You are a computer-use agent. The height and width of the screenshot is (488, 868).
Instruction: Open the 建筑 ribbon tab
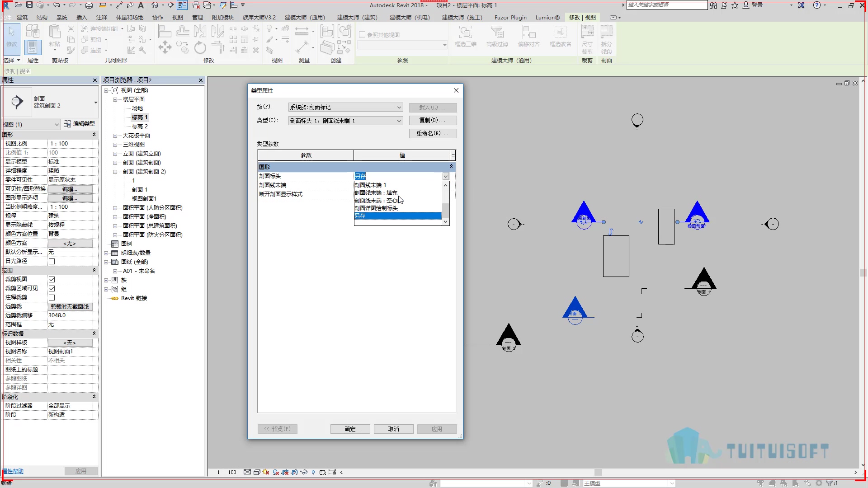22,17
